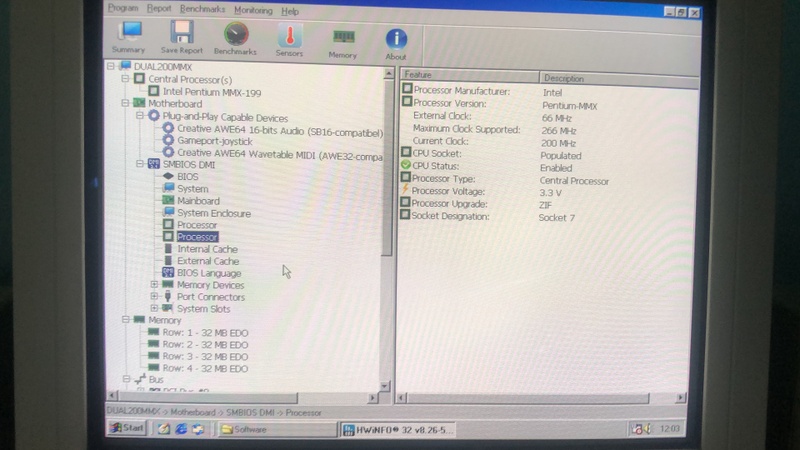Click tree panel vertical scrollbar up arrow
Image resolution: width=800 pixels, height=450 pixels.
[x=388, y=74]
